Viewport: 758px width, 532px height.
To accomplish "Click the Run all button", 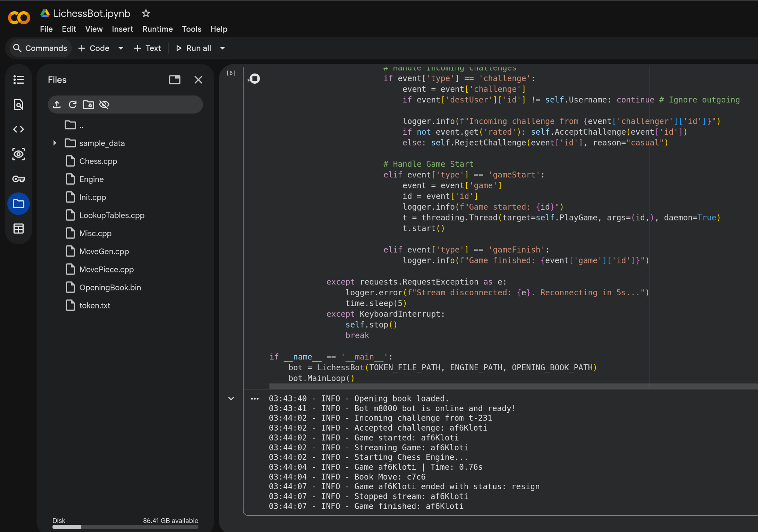I will (194, 48).
